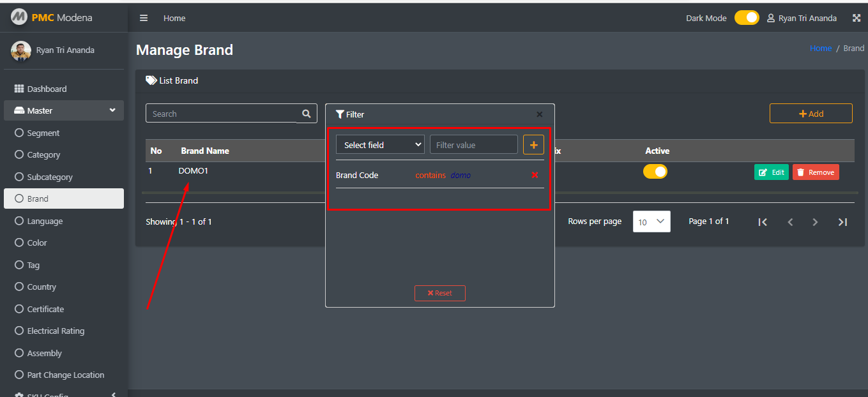The image size is (868, 397).
Task: Remove the Brand Code filter condition
Action: [x=535, y=175]
